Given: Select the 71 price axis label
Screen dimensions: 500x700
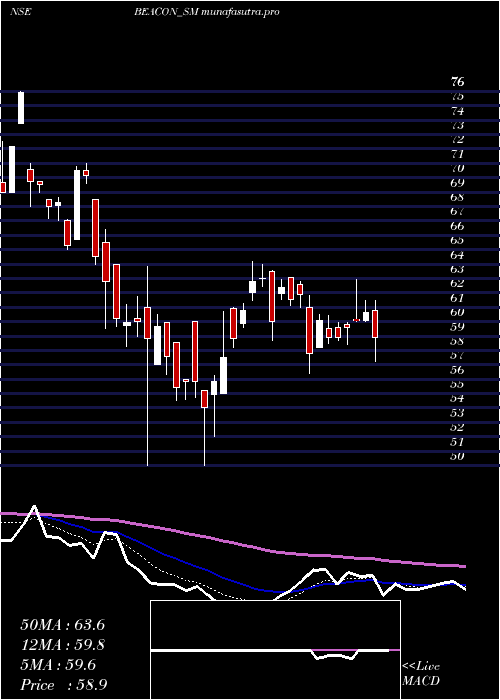Looking at the screenshot, I should tap(458, 154).
